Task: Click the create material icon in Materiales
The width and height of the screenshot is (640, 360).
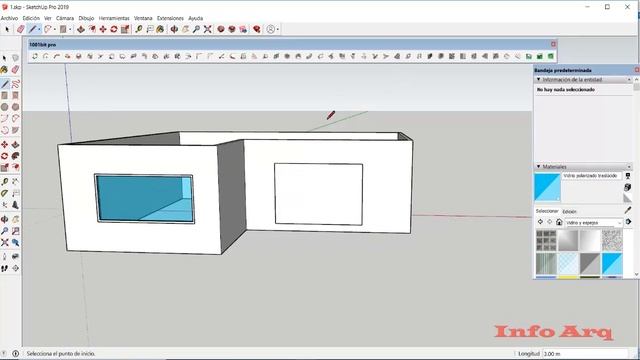Action: coord(628,187)
